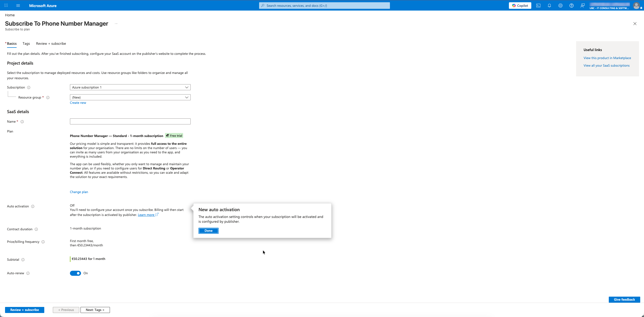Show info tooltip for Resource group
Viewport: 644px width, 317px height.
pyautogui.click(x=48, y=98)
